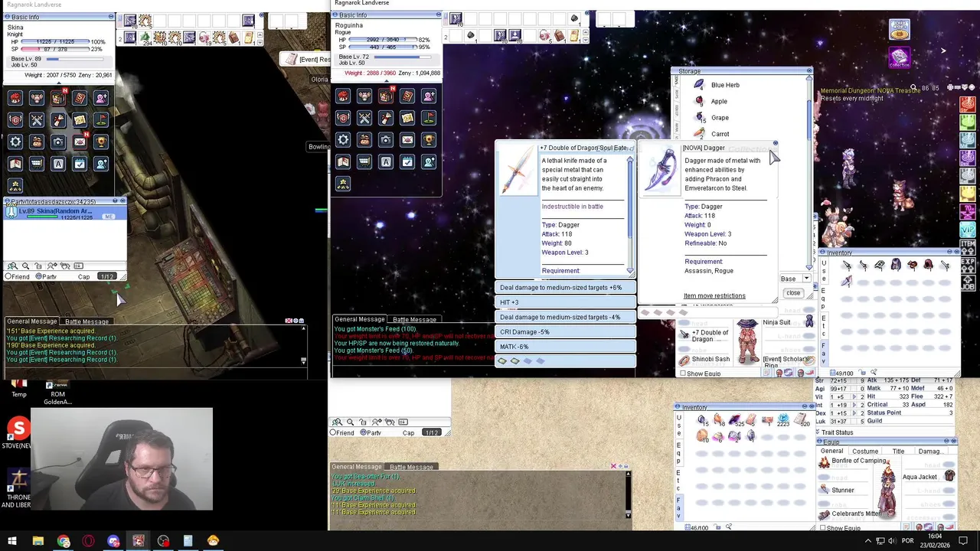Open Roguinha's star rating icon

343,184
